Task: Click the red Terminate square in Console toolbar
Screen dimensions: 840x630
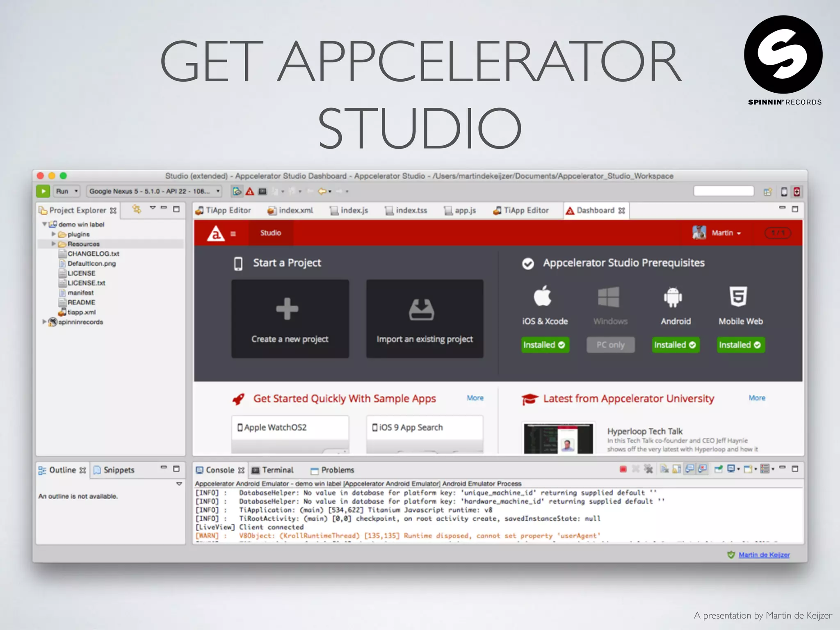Action: pos(623,469)
